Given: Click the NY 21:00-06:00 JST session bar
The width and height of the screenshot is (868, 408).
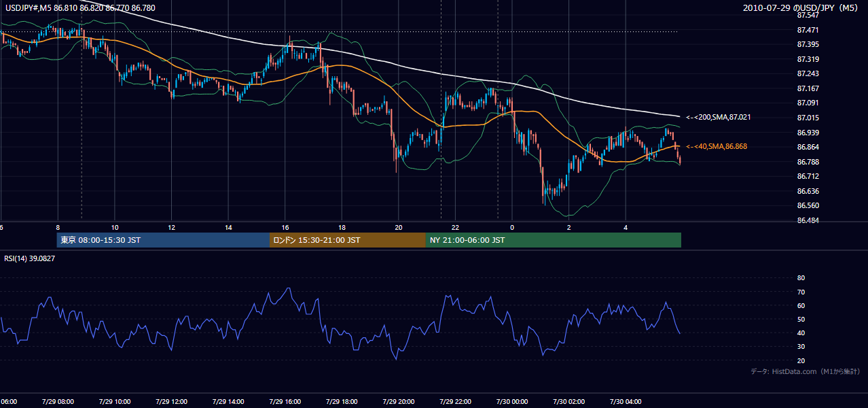Looking at the screenshot, I should coord(554,240).
